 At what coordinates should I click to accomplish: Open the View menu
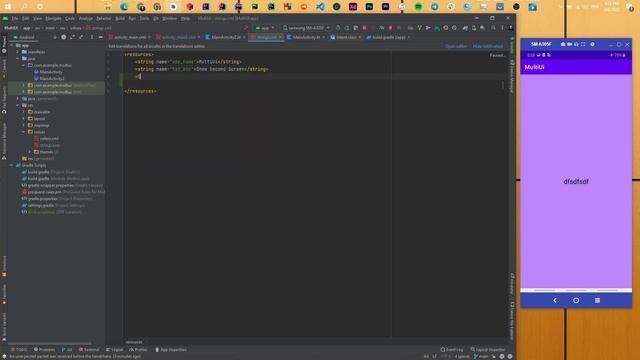(x=37, y=18)
